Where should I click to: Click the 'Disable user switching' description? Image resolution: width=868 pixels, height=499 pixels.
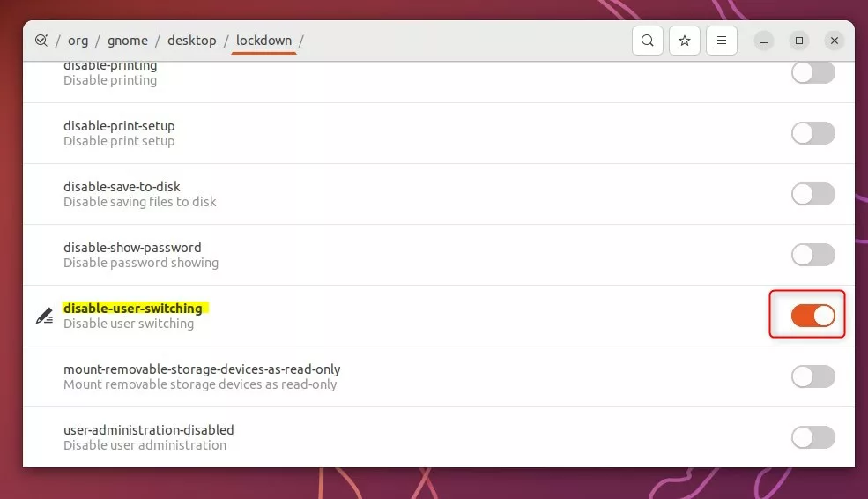click(129, 324)
